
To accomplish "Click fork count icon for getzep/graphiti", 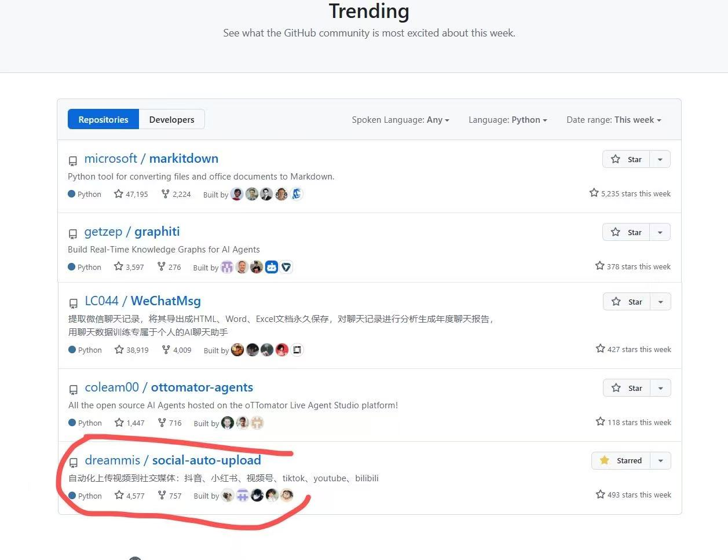I will click(x=162, y=266).
